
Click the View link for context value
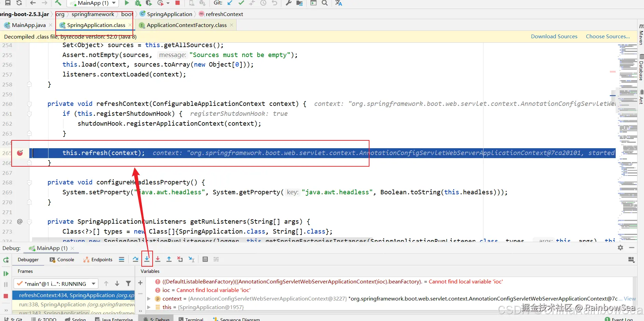(630, 299)
